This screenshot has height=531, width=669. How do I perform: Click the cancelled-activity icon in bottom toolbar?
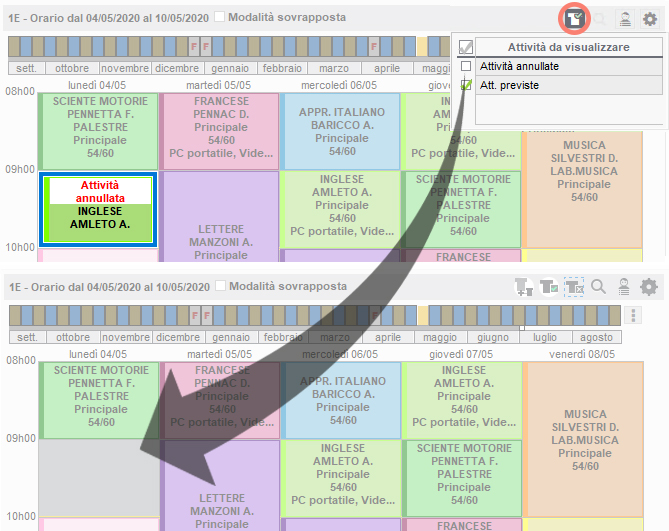point(574,287)
